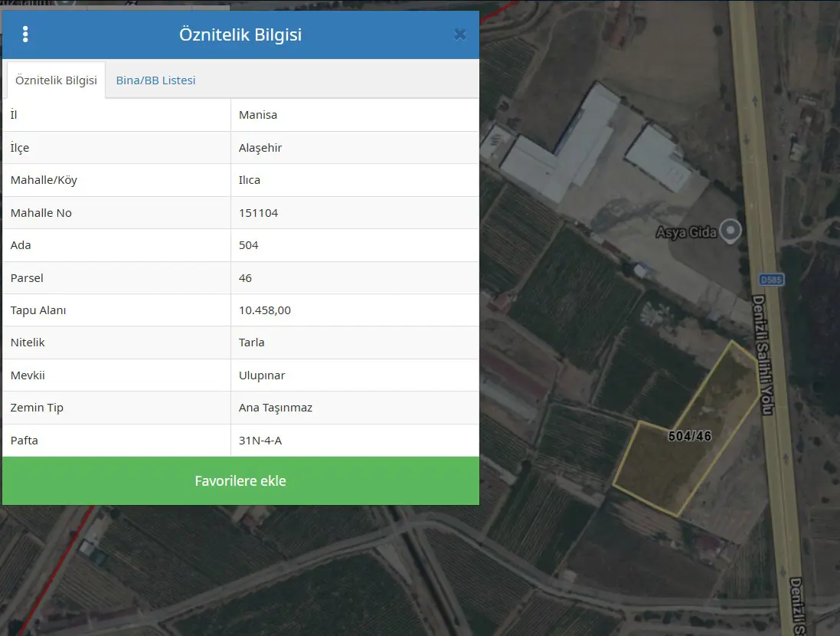Click the Ada value 504

pyautogui.click(x=249, y=245)
